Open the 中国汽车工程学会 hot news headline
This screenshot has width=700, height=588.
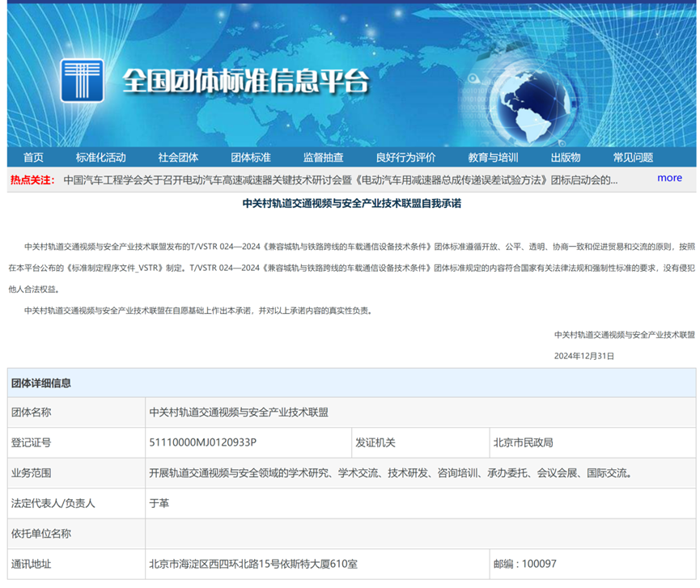(340, 180)
